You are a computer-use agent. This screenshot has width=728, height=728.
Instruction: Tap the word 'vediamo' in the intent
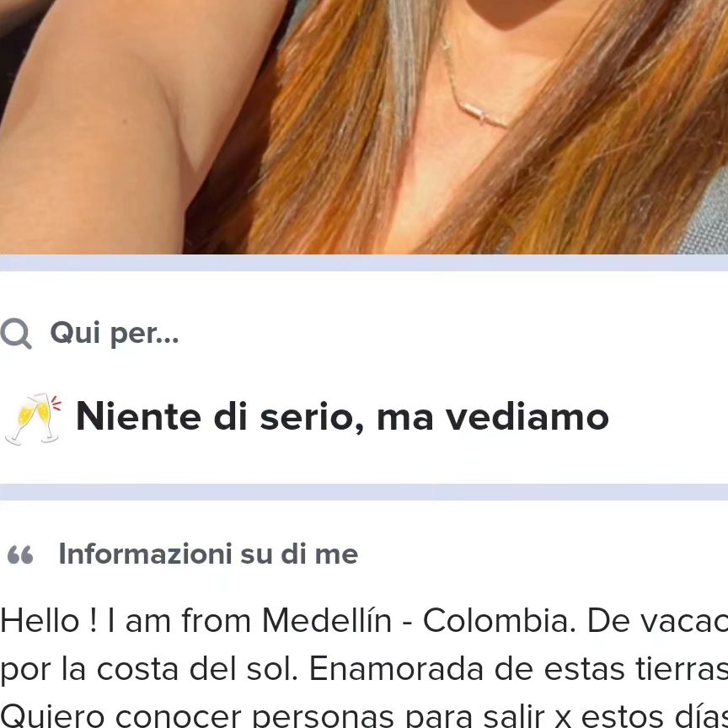point(527,417)
